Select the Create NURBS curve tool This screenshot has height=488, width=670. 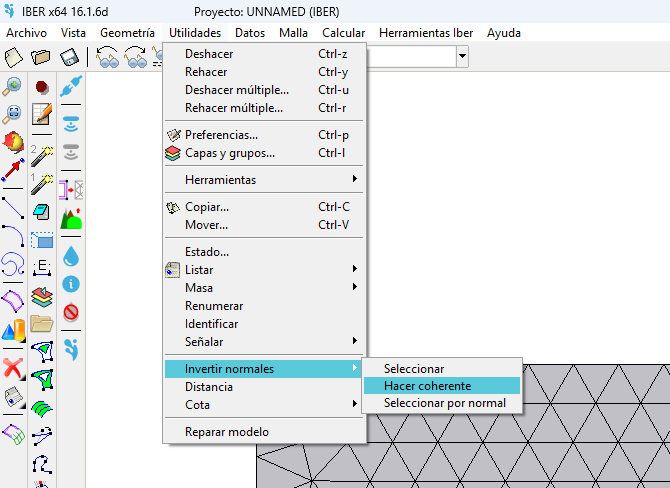pyautogui.click(x=13, y=264)
